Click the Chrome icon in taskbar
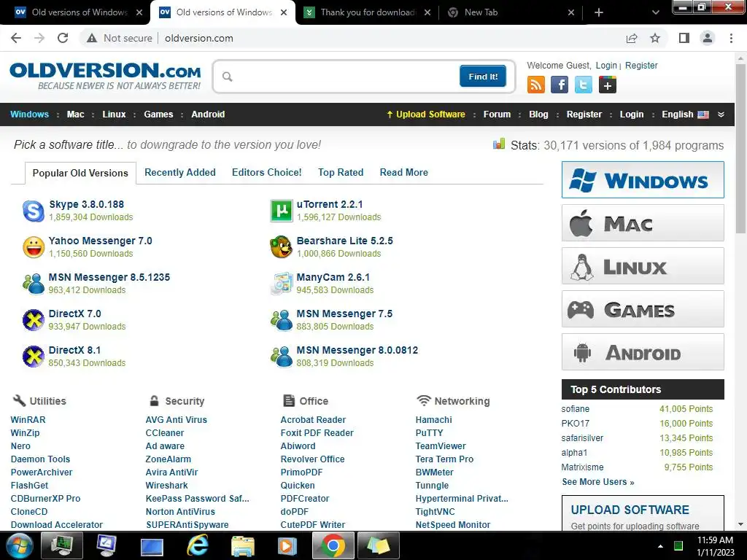The image size is (747, 560). (x=333, y=545)
